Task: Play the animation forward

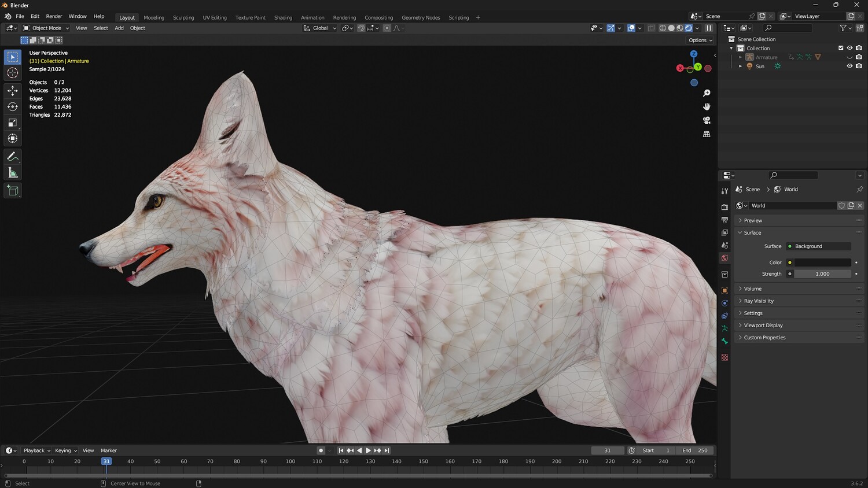Action: 368,450
